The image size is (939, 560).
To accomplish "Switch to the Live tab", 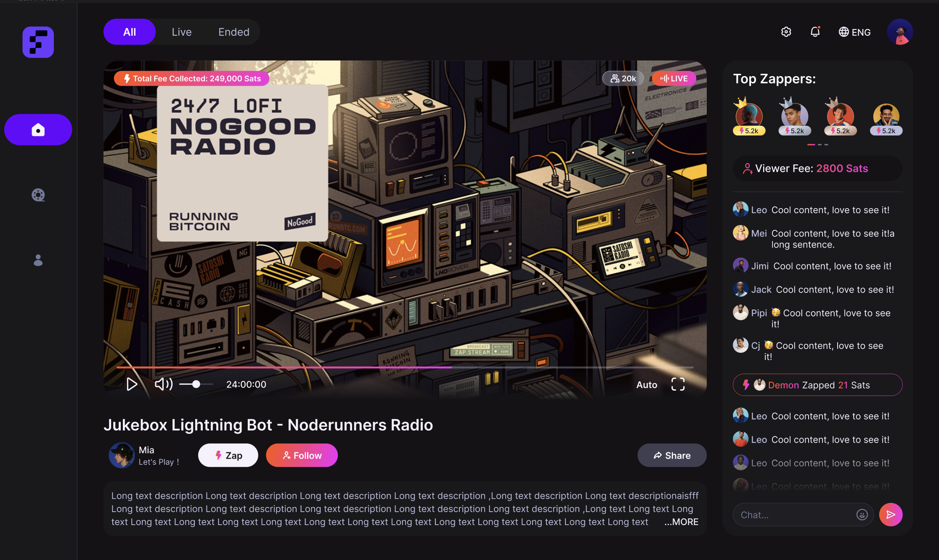I will coord(181,32).
